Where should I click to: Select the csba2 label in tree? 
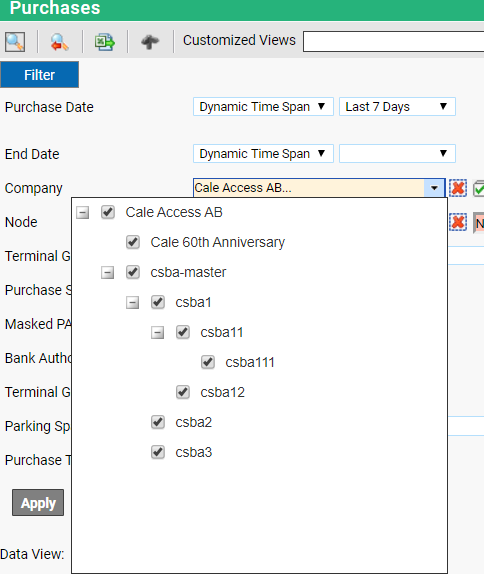click(194, 422)
